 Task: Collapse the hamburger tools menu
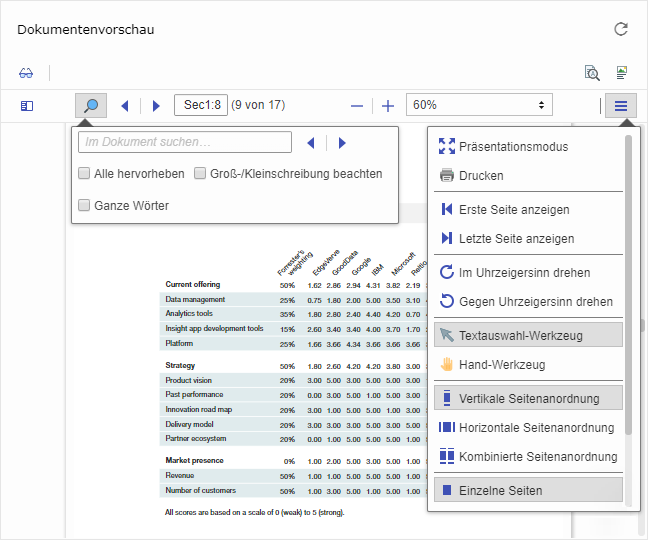621,105
